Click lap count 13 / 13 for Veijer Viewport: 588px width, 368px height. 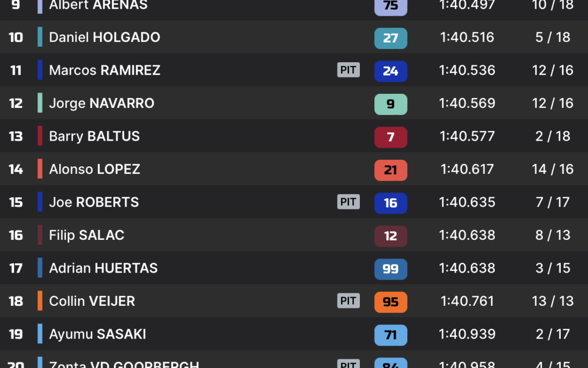(553, 301)
